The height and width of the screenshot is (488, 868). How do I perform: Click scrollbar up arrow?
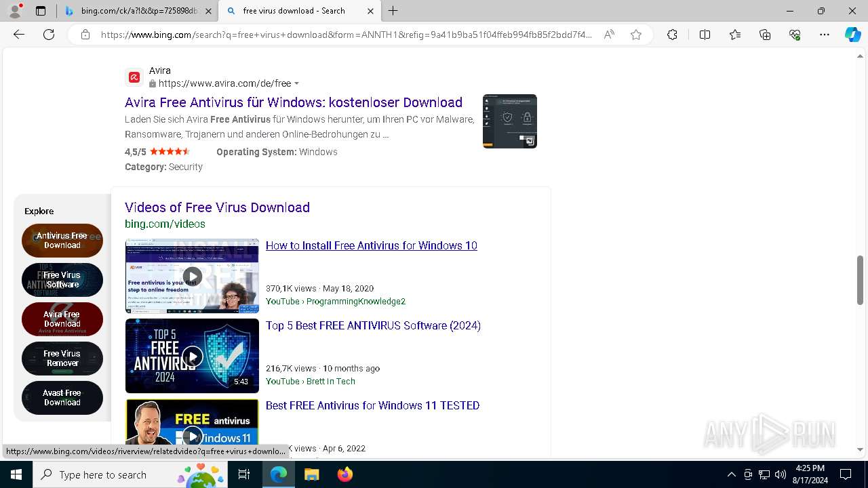pyautogui.click(x=861, y=56)
